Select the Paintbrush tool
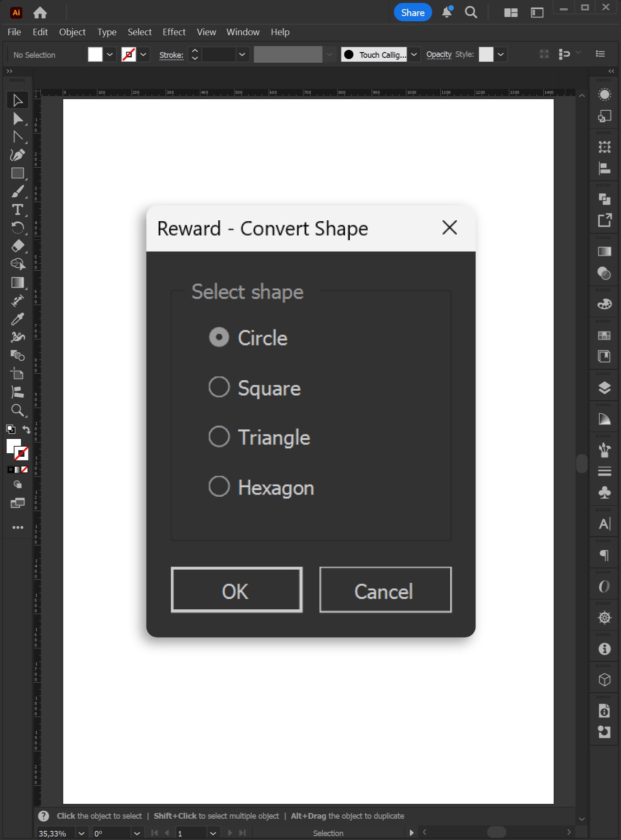 [17, 192]
